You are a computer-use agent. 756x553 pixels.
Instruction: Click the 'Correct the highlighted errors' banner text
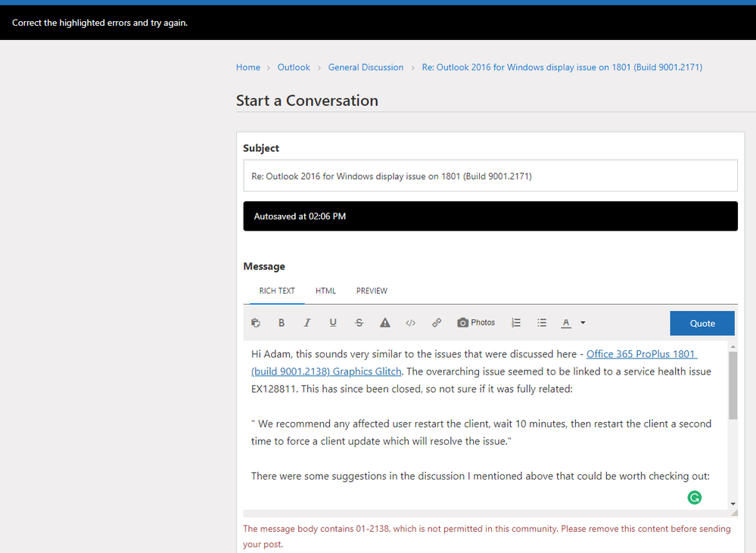pyautogui.click(x=100, y=23)
